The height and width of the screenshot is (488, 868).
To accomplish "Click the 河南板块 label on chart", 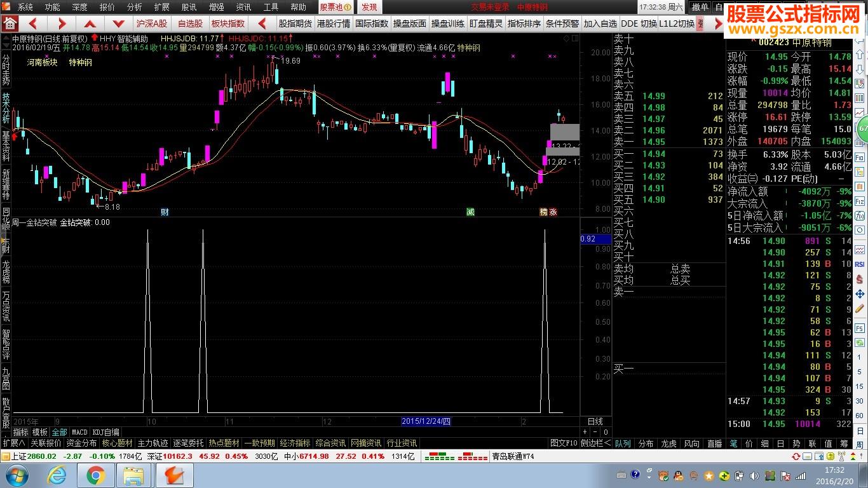I will tap(42, 62).
